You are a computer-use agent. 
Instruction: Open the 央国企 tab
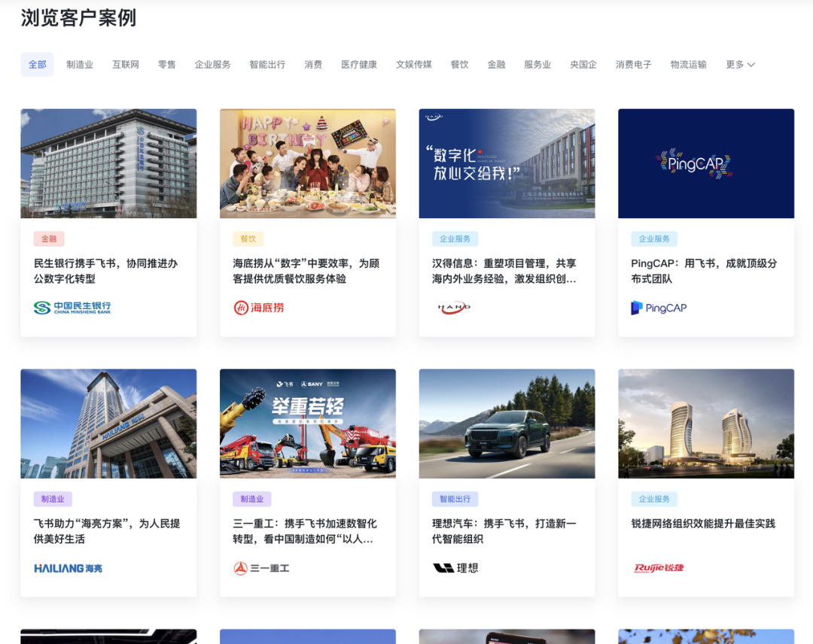[583, 65]
